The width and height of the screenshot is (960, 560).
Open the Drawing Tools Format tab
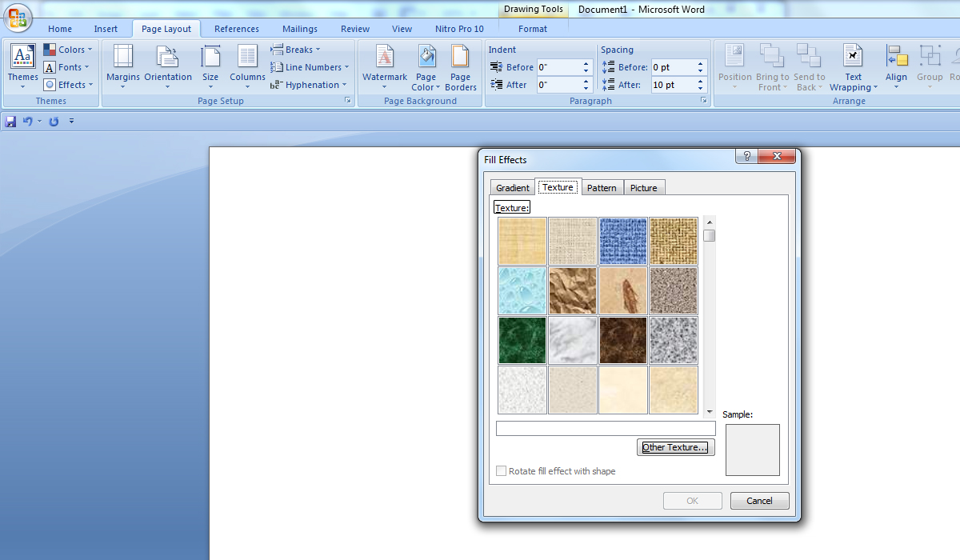[533, 29]
